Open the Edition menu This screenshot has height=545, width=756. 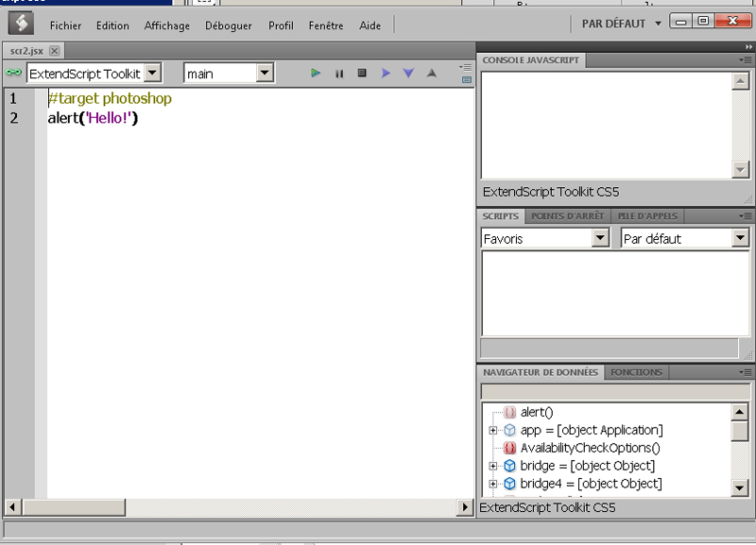pyautogui.click(x=112, y=26)
